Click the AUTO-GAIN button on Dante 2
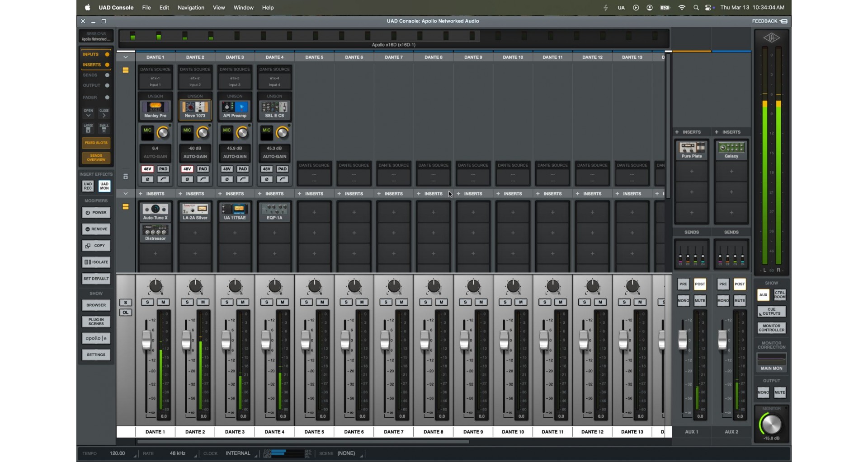Screen dimensions: 868x462 (195, 157)
